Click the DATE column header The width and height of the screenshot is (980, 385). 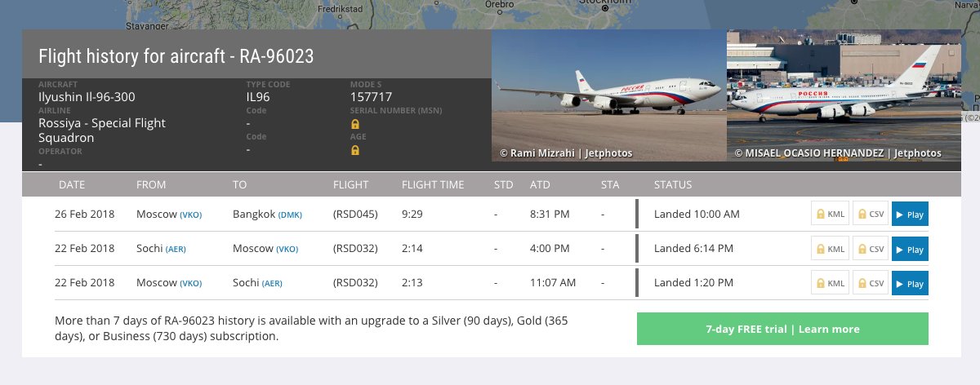click(x=72, y=185)
